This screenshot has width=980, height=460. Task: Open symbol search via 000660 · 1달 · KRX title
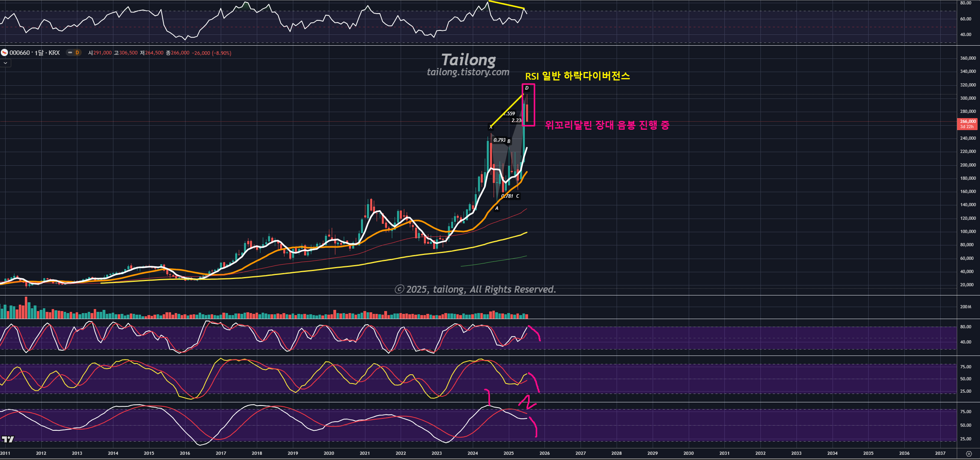(x=34, y=53)
